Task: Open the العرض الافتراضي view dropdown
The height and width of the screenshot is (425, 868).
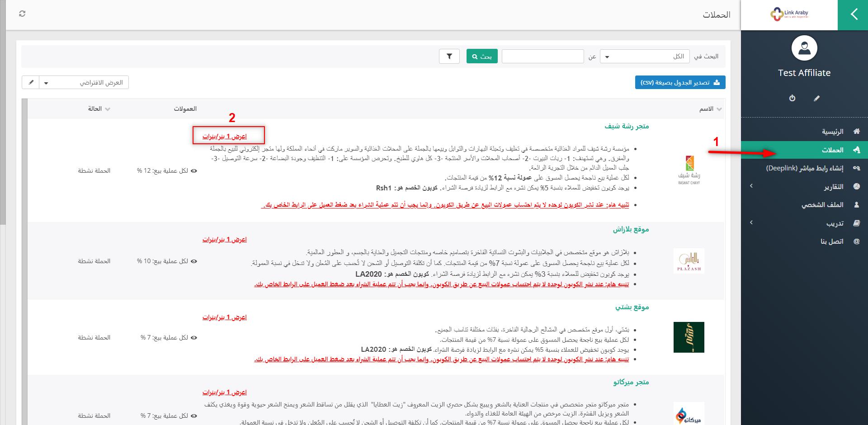Action: click(x=84, y=83)
